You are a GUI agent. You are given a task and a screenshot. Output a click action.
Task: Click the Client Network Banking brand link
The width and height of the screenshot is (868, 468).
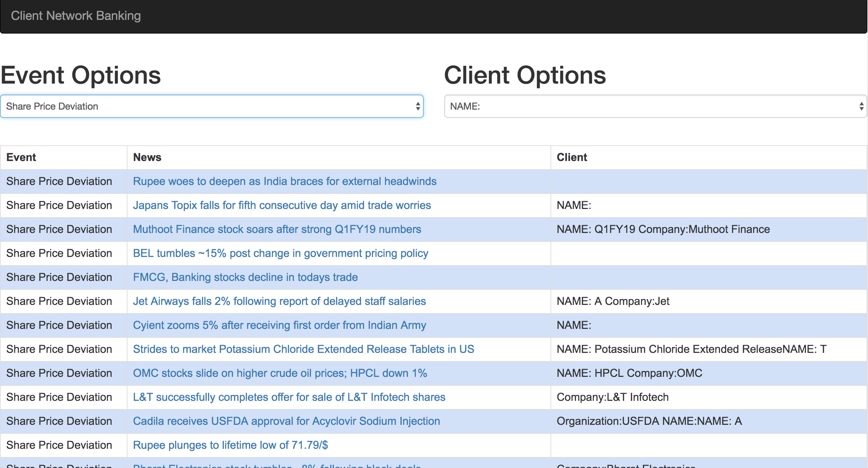(x=76, y=16)
